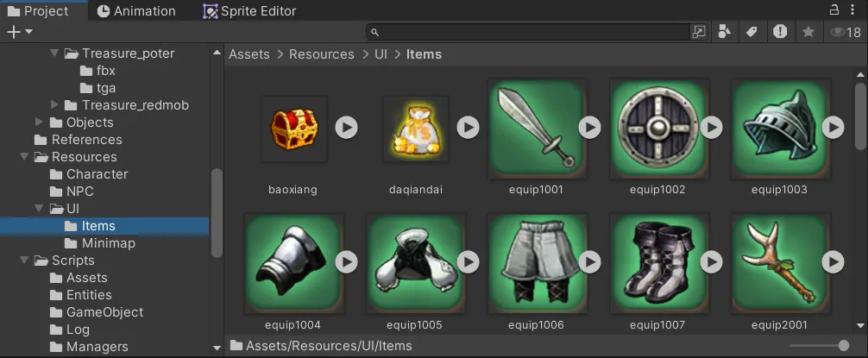Select the Minimap folder in tree
Image resolution: width=868 pixels, height=358 pixels.
[x=108, y=243]
